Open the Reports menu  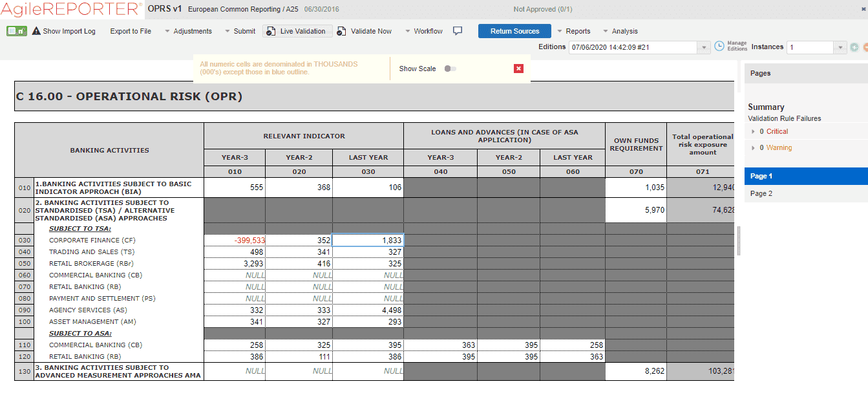click(x=573, y=31)
